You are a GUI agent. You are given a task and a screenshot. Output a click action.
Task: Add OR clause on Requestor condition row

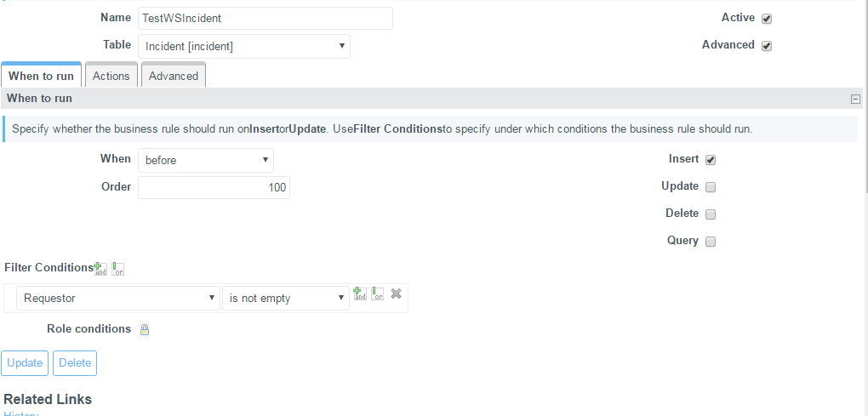pyautogui.click(x=378, y=293)
